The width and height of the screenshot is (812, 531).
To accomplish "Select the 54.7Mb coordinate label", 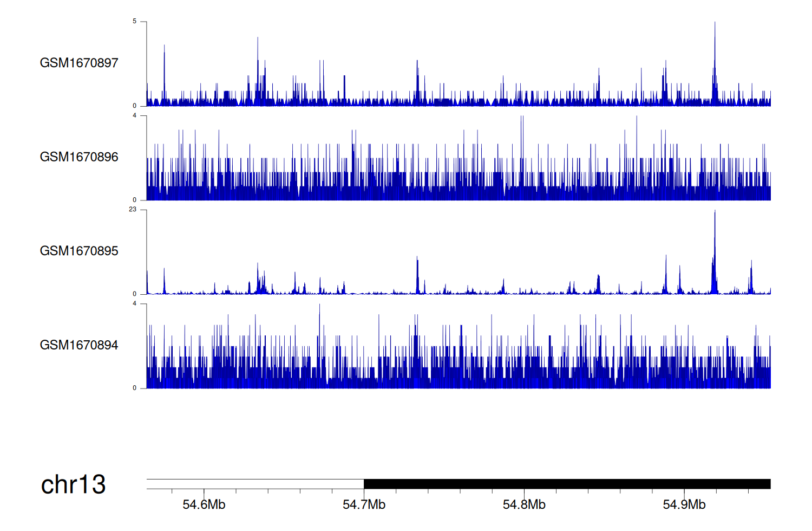I will 364,505.
